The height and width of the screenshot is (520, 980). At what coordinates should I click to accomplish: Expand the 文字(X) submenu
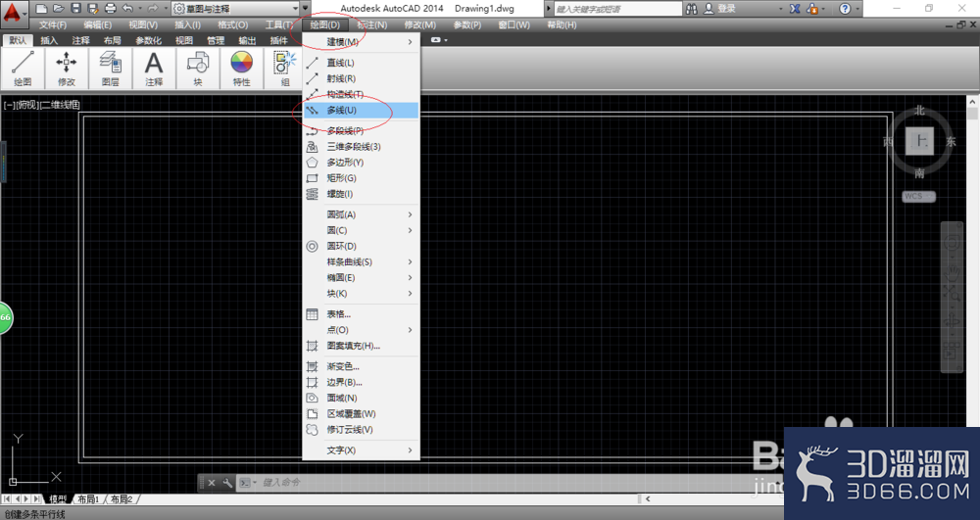click(x=362, y=450)
